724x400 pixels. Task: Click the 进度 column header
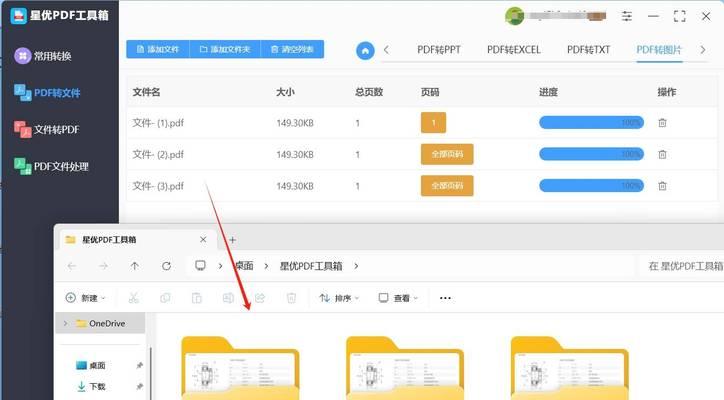549,92
